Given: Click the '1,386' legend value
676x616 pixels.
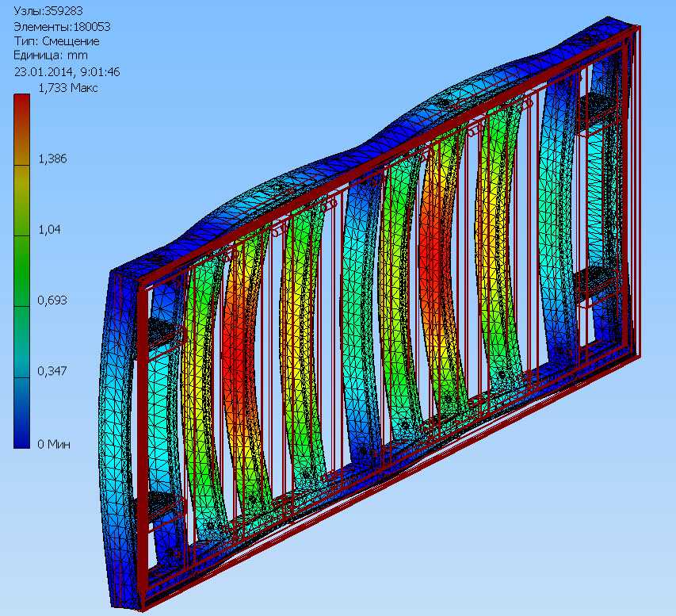Looking at the screenshot, I should pyautogui.click(x=52, y=159).
